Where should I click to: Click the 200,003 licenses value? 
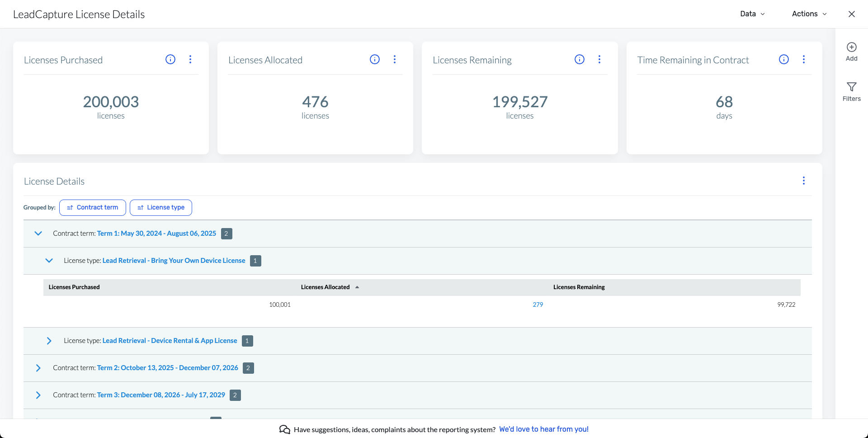point(111,102)
